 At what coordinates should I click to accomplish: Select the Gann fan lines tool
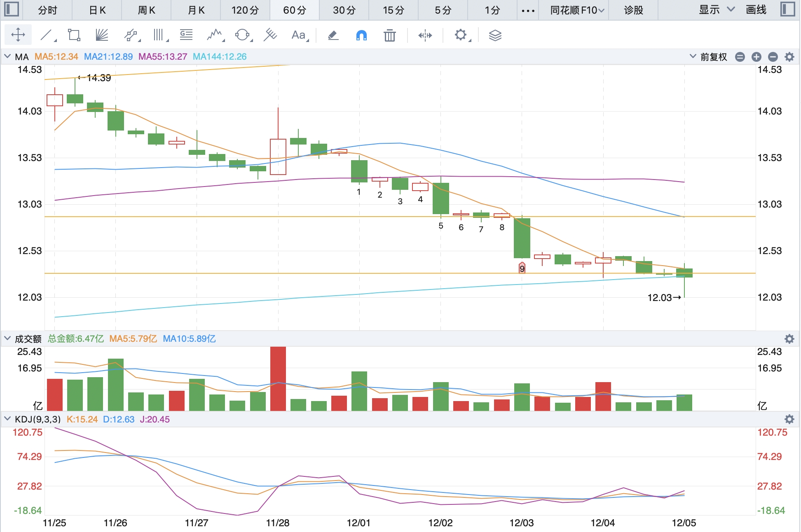(x=102, y=35)
